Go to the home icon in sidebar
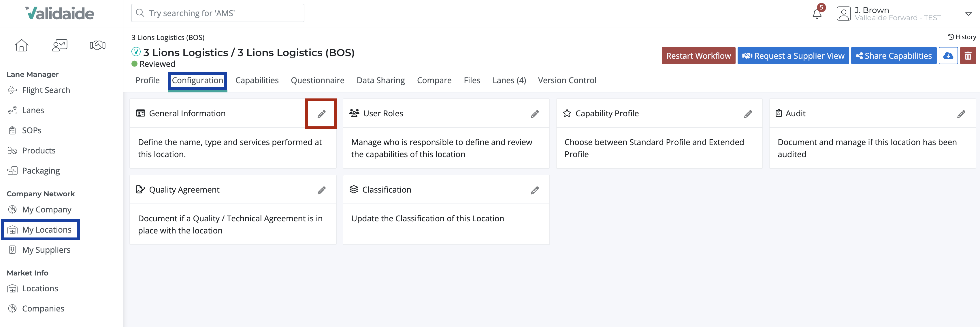 tap(21, 45)
